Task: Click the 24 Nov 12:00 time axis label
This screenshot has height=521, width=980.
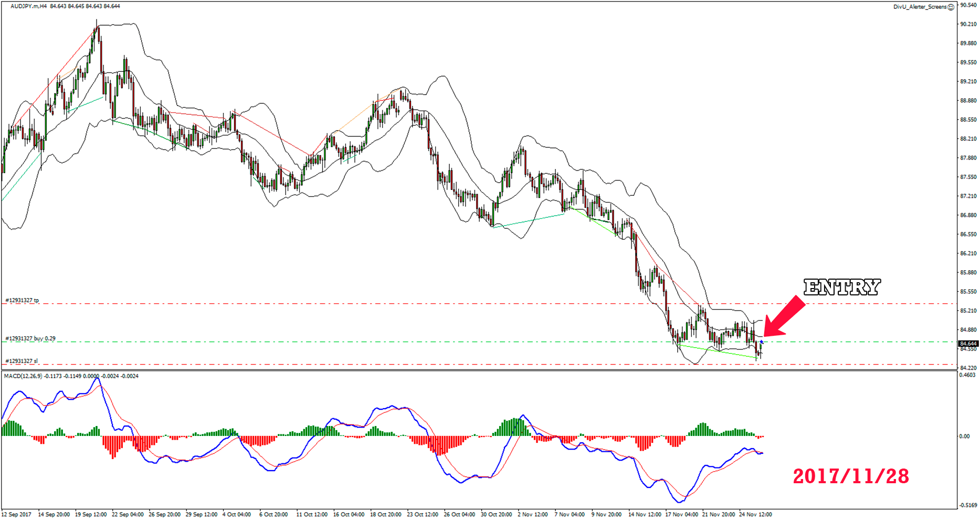Action: (x=755, y=514)
